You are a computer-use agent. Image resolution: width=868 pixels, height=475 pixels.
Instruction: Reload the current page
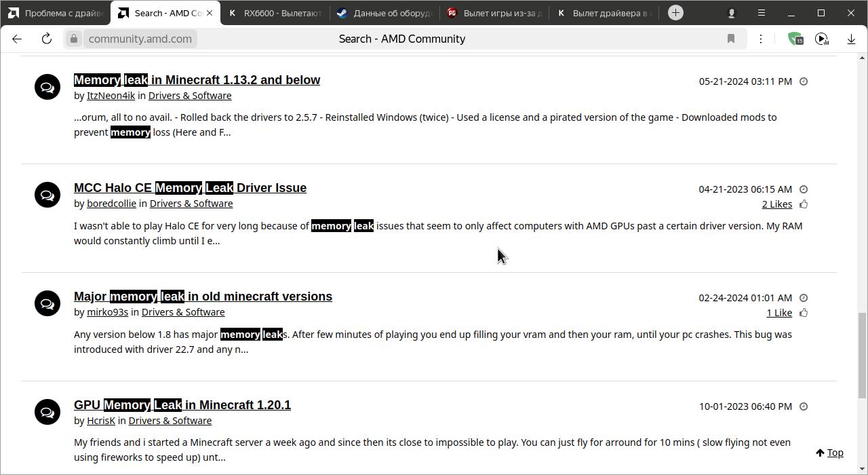(47, 39)
